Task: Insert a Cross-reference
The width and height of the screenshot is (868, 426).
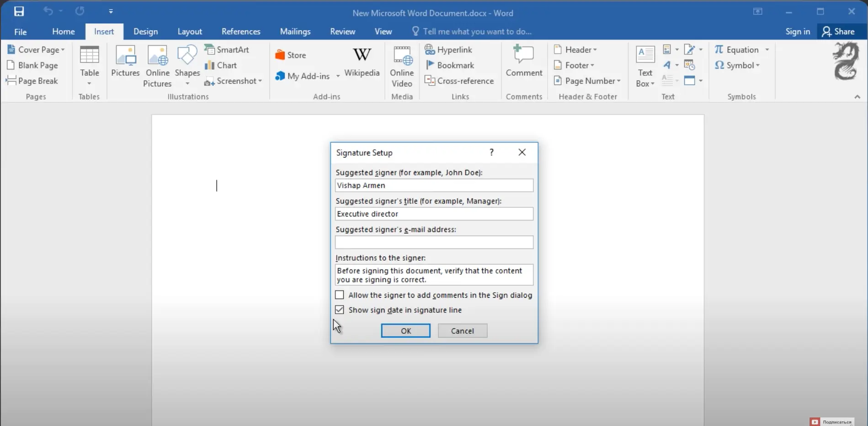Action: pyautogui.click(x=459, y=81)
